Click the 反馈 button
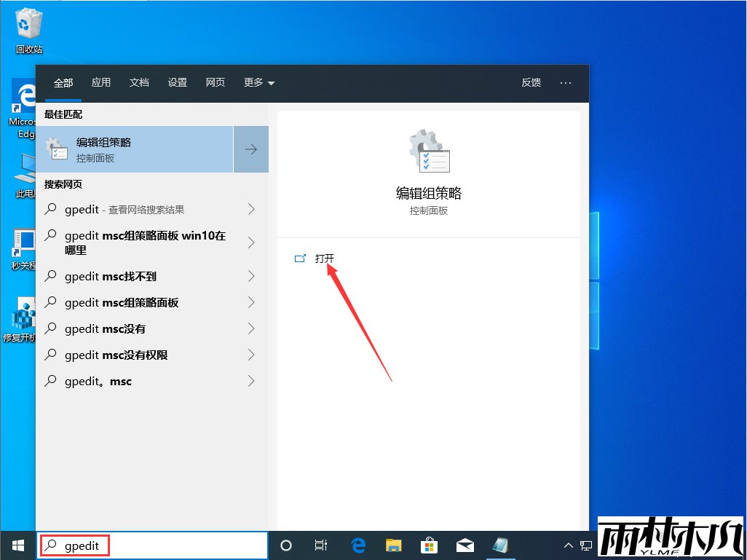 coord(531,82)
